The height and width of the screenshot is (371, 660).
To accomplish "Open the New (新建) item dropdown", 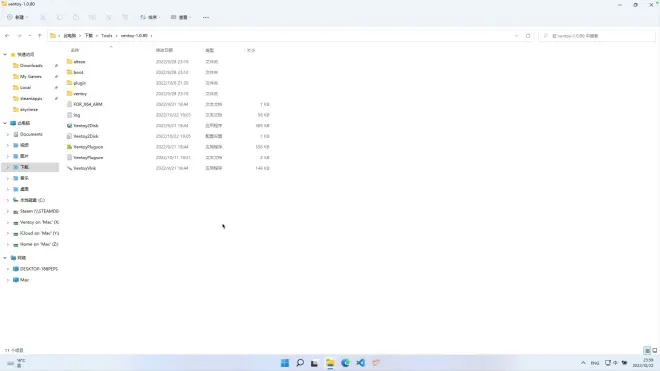I will click(x=17, y=17).
